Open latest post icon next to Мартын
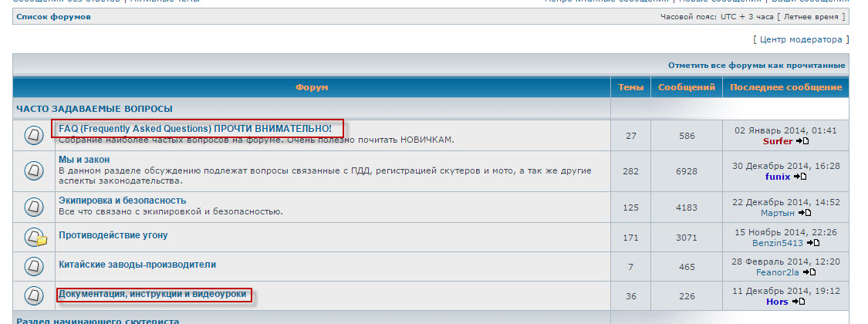This screenshot has height=324, width=868. (804, 213)
